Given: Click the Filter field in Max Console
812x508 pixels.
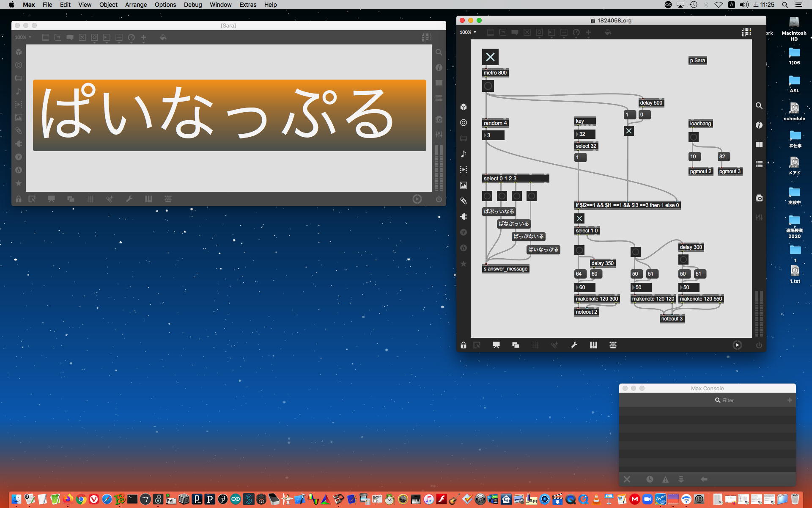Looking at the screenshot, I should point(727,400).
